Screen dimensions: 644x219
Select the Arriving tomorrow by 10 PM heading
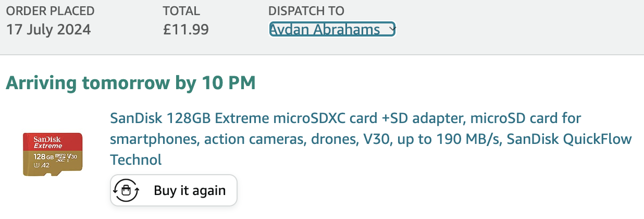131,82
